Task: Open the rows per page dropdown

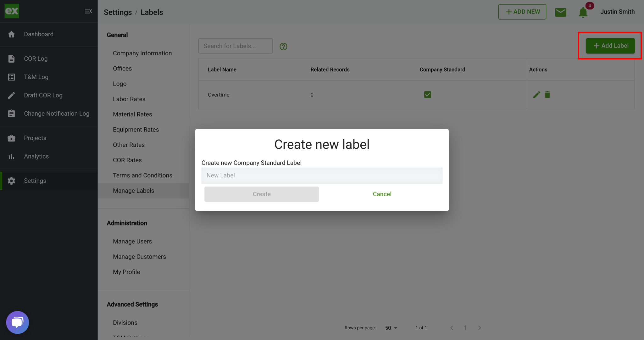Action: tap(391, 328)
